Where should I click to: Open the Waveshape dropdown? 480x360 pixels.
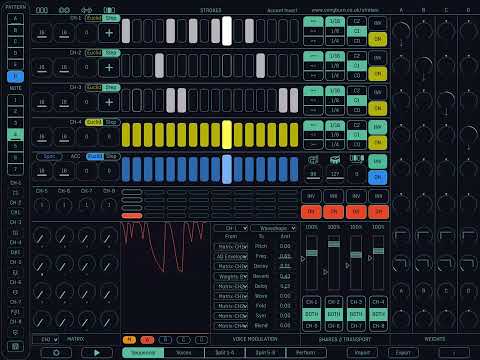[x=273, y=228]
